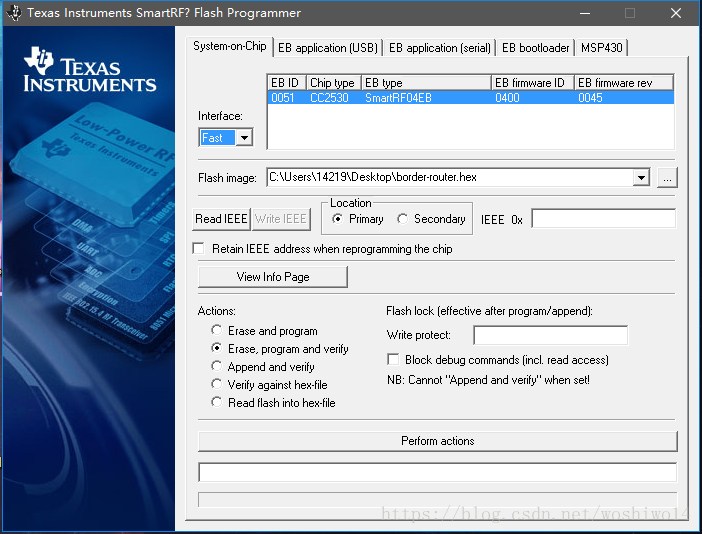Click the Write protect input field

(550, 335)
